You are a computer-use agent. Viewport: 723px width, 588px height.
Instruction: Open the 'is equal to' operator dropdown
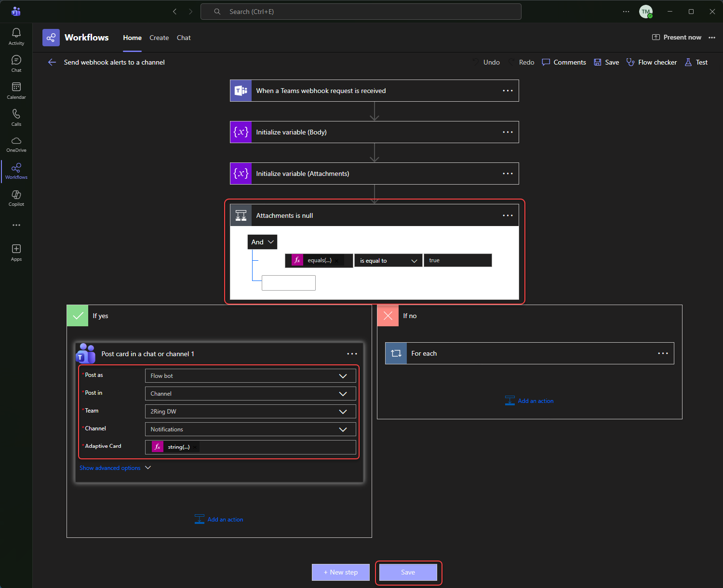coord(388,261)
